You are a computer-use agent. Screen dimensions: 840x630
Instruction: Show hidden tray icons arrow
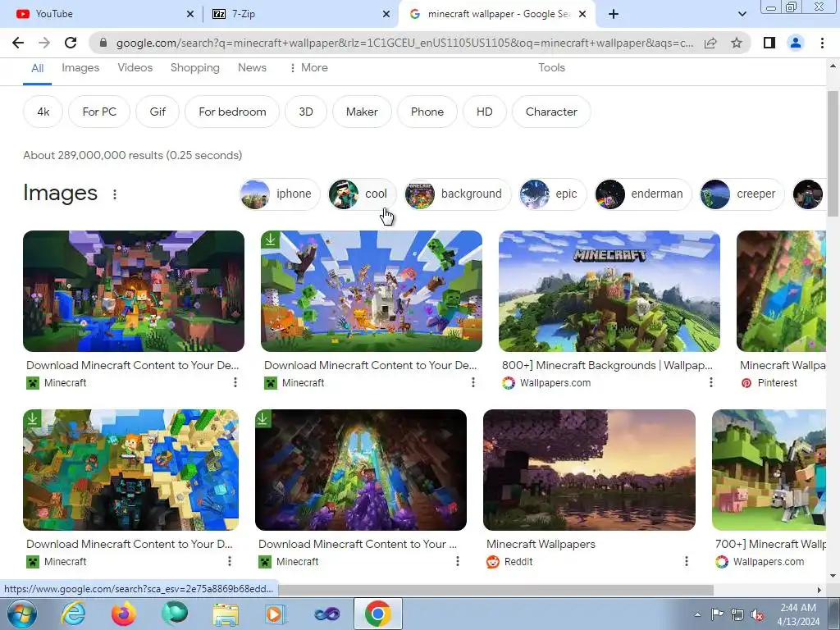(x=697, y=614)
